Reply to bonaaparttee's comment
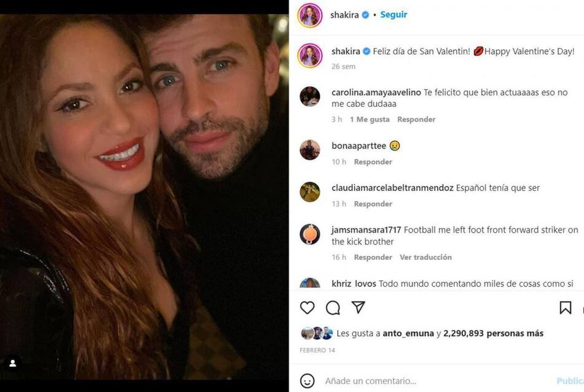 (373, 162)
